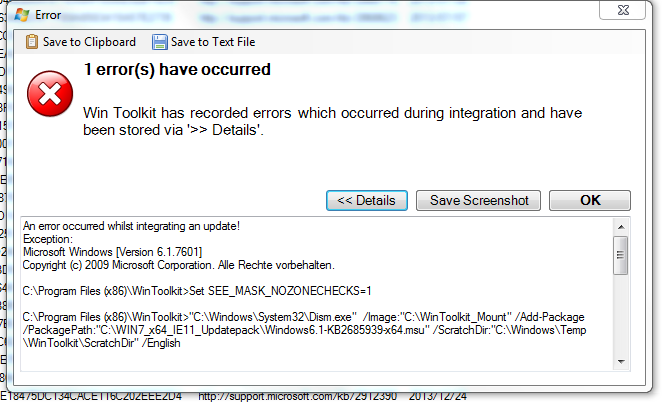Click the red error X icon
Image resolution: width=670 pixels, height=407 pixels.
50,94
